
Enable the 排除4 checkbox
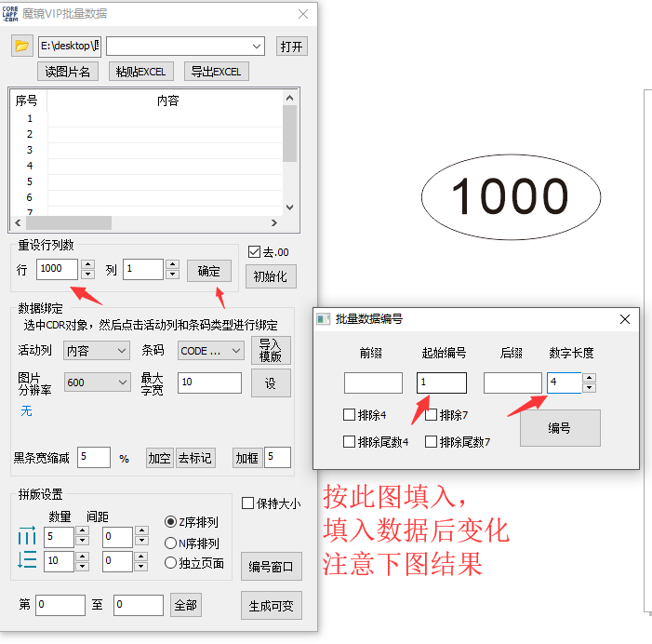coord(350,415)
